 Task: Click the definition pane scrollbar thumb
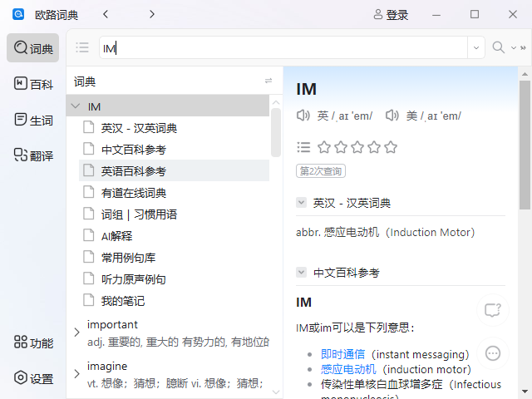coord(525,145)
